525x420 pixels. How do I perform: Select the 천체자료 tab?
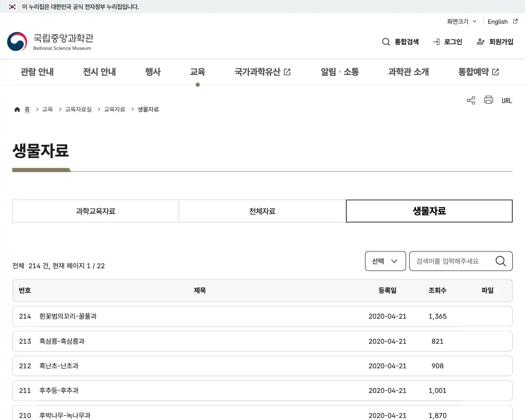pos(262,211)
